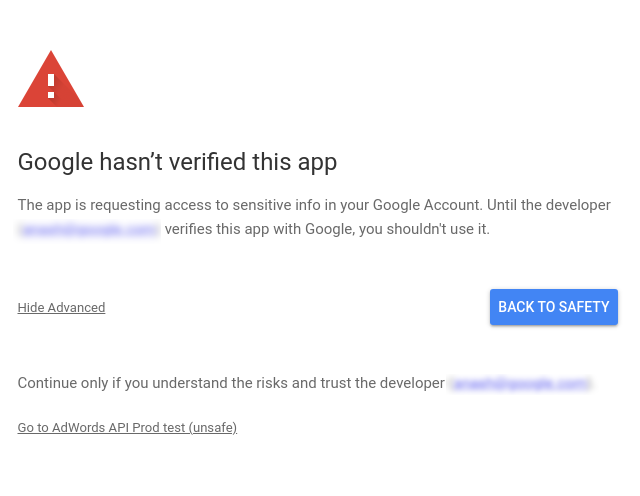Click the blurred email after "trust the developer"
Screen dimensions: 640x496
tap(520, 383)
